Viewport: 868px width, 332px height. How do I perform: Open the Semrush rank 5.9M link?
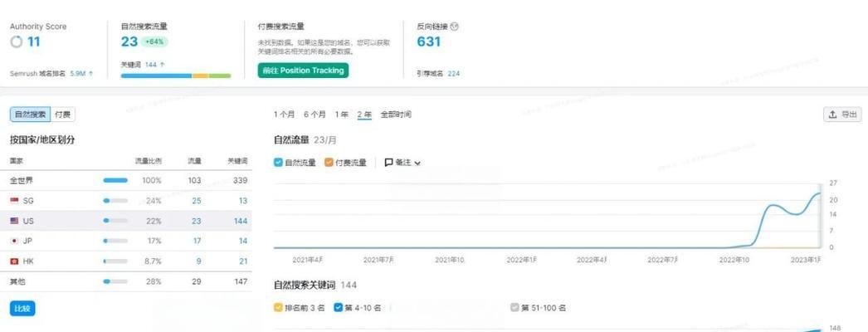tap(77, 73)
